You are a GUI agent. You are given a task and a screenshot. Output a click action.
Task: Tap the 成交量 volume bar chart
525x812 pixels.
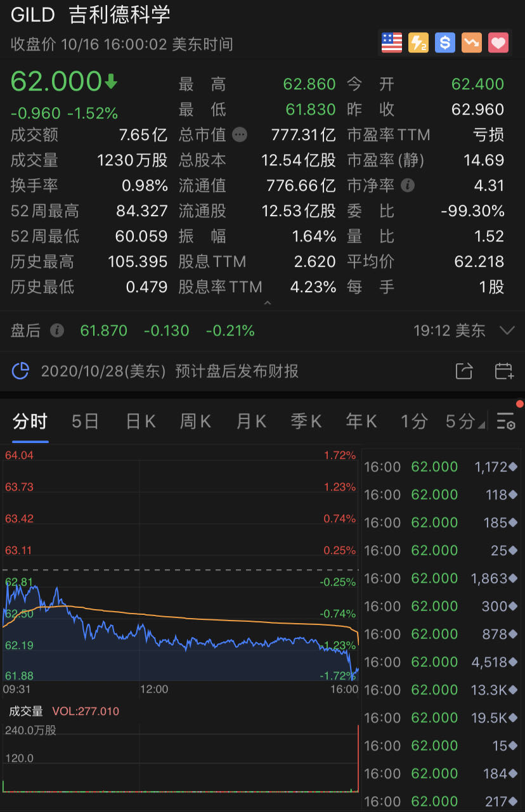tap(181, 757)
